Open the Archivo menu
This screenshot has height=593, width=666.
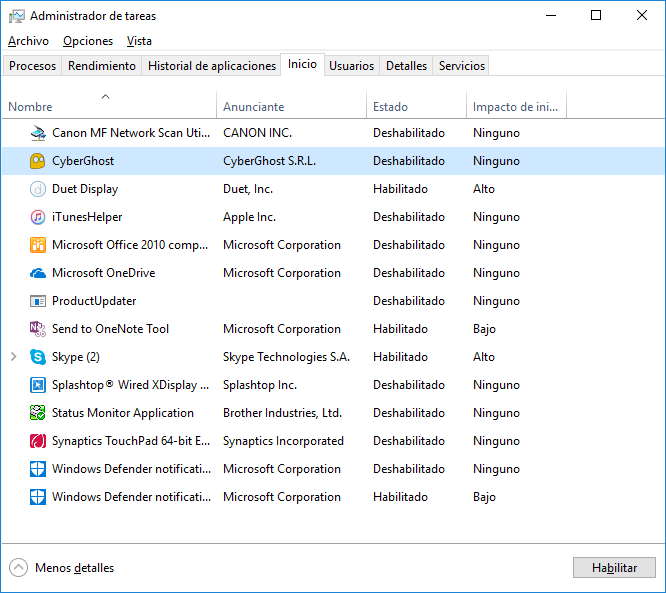click(28, 41)
